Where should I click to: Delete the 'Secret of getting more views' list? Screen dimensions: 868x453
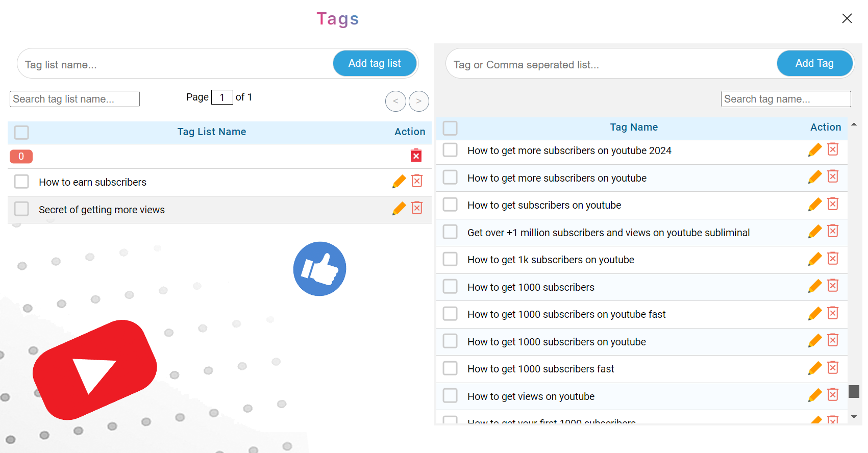pyautogui.click(x=417, y=208)
